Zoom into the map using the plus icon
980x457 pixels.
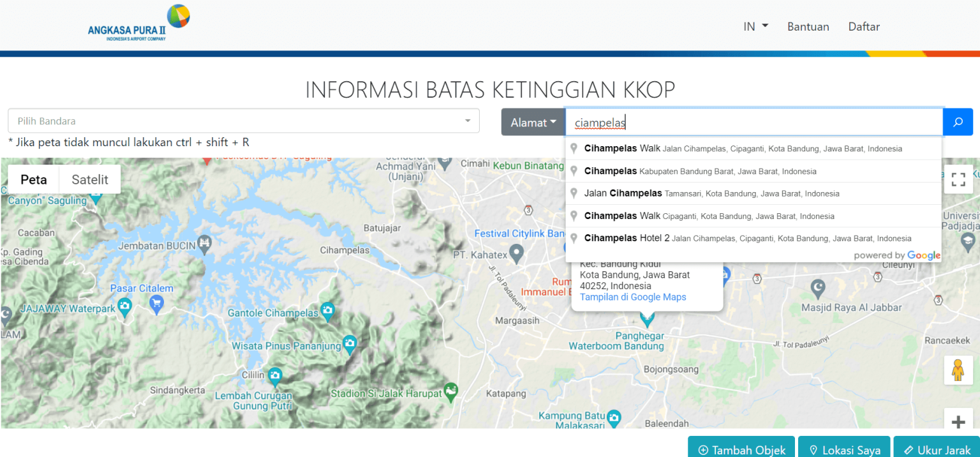(958, 421)
